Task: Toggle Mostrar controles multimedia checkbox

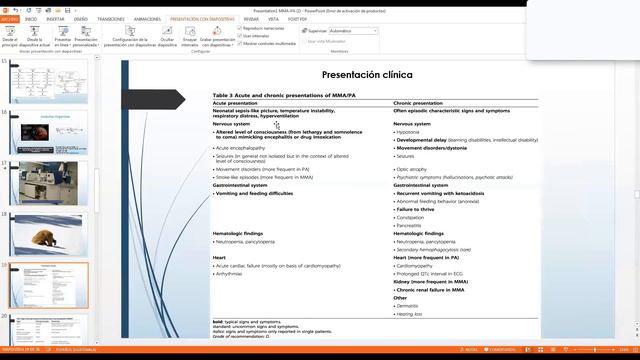Action: 240,43
